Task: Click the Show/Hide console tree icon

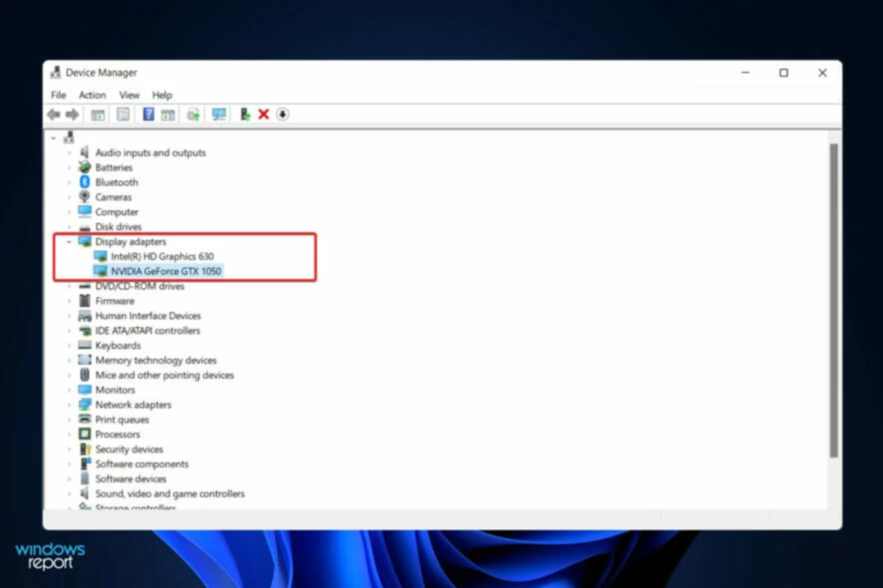Action: pos(98,115)
